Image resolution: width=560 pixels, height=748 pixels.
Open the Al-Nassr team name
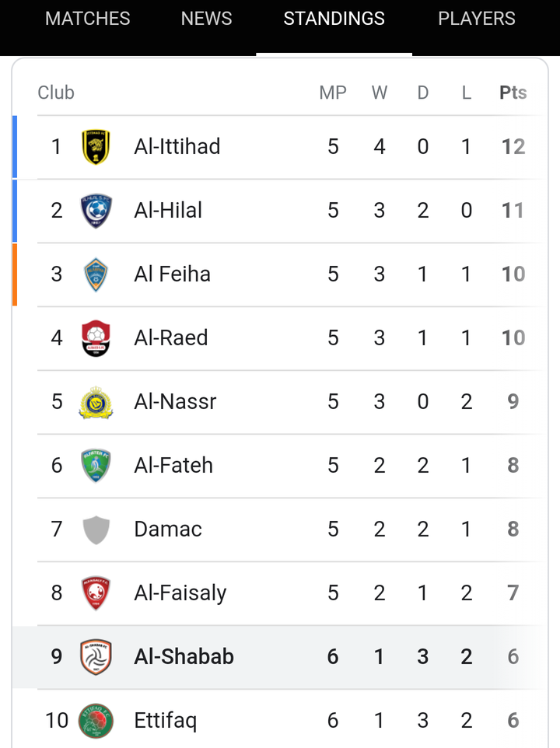click(x=175, y=402)
